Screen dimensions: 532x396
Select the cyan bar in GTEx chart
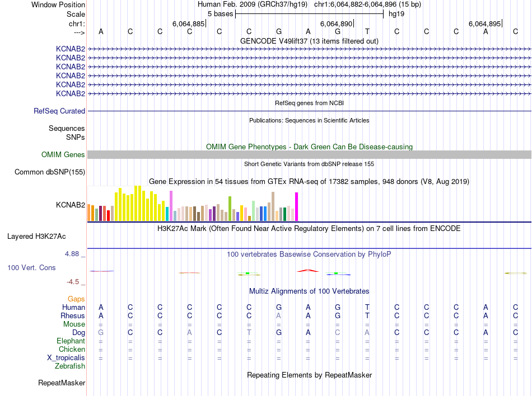pos(167,214)
